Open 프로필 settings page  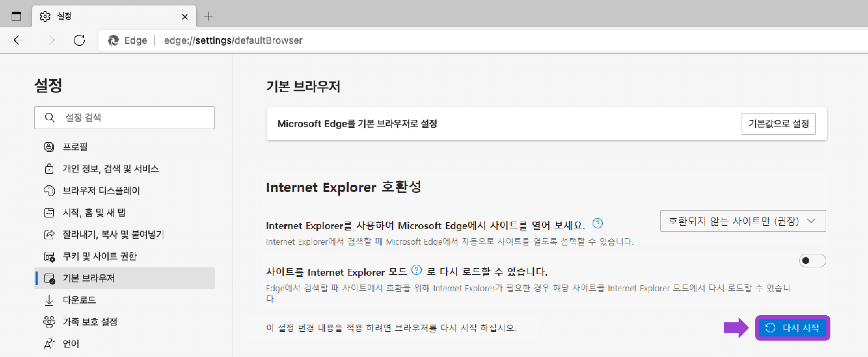click(124, 147)
